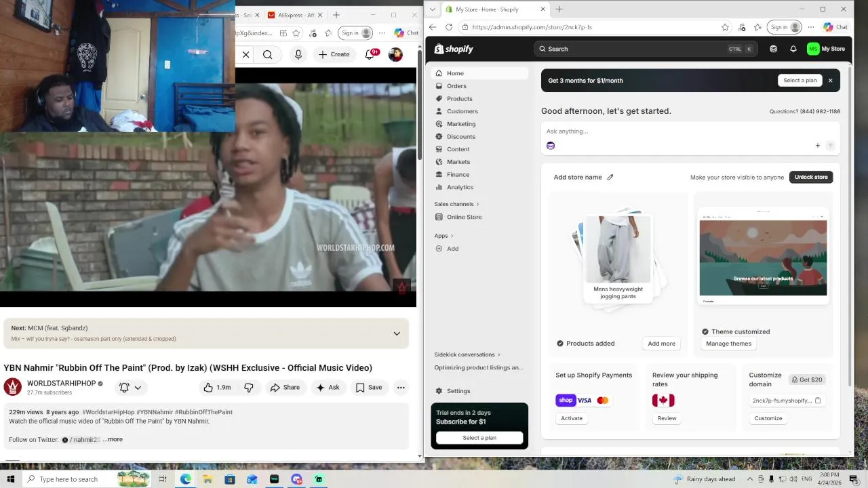Viewport: 868px width, 488px height.
Task: Expand the Next: MCM autoplay panel
Action: (397, 333)
